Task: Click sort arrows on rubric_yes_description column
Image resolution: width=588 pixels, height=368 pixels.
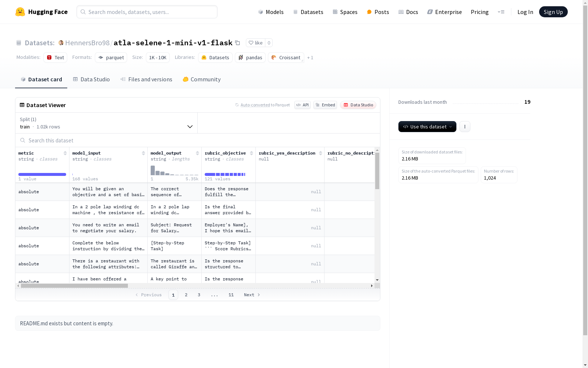Action: coord(320,153)
